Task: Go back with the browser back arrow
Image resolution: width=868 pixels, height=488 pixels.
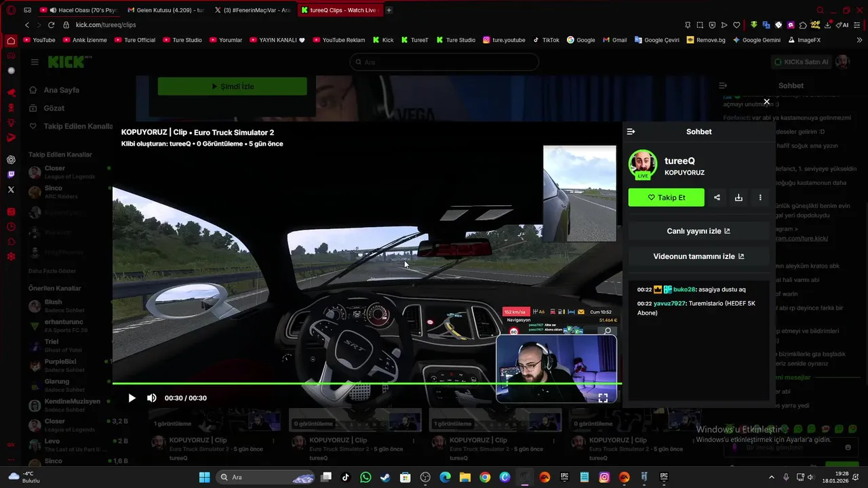Action: point(27,25)
